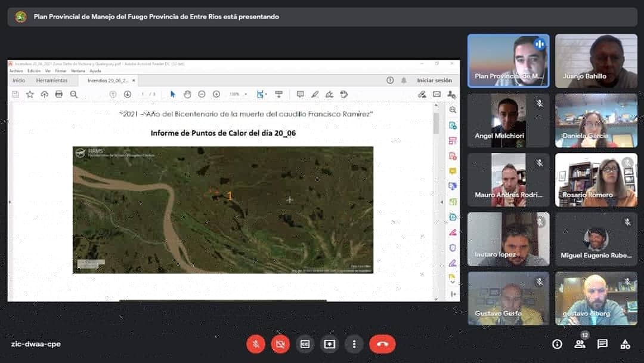Zoom out with minus button
Viewport: 644px width, 363px height.
[x=202, y=94]
